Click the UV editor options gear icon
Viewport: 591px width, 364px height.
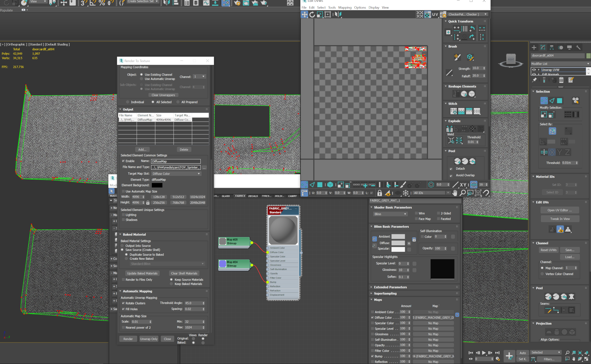coord(443,14)
